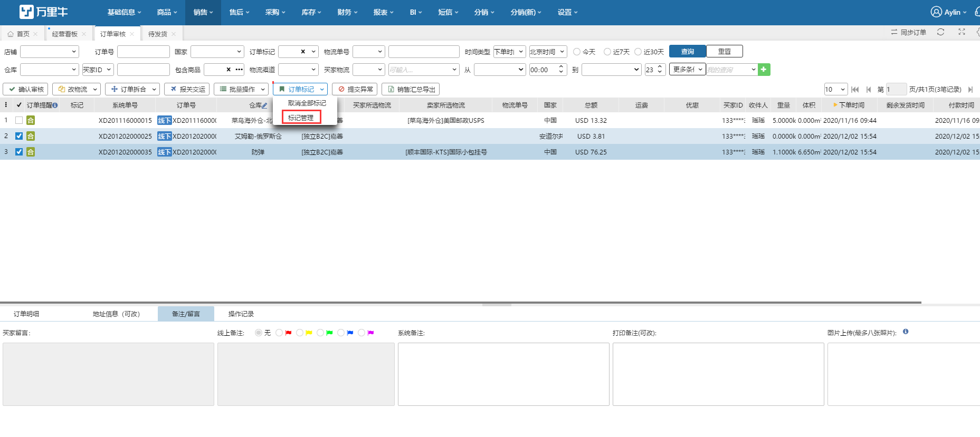Close the 首页 tab
The image size is (980, 437).
35,34
